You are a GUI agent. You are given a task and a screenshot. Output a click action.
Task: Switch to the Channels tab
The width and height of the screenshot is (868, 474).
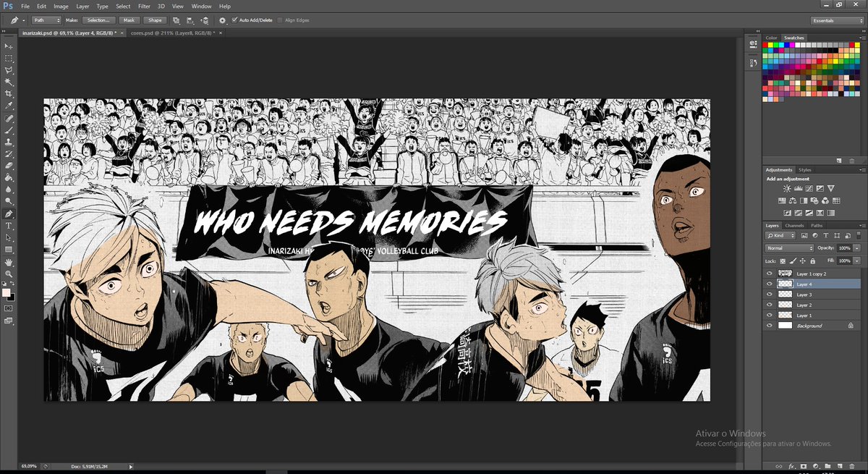pyautogui.click(x=795, y=226)
